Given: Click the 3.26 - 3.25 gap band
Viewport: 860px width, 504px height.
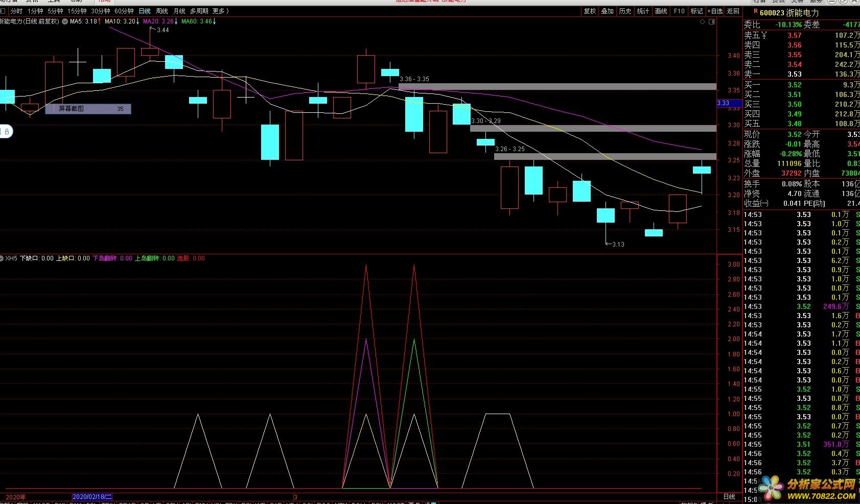Looking at the screenshot, I should pyautogui.click(x=605, y=157).
